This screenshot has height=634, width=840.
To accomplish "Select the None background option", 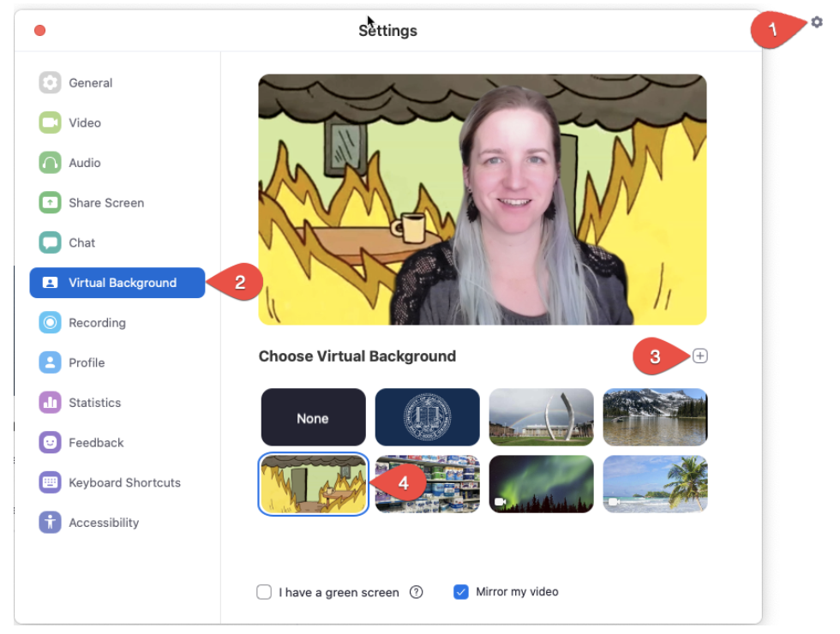I will (x=313, y=417).
